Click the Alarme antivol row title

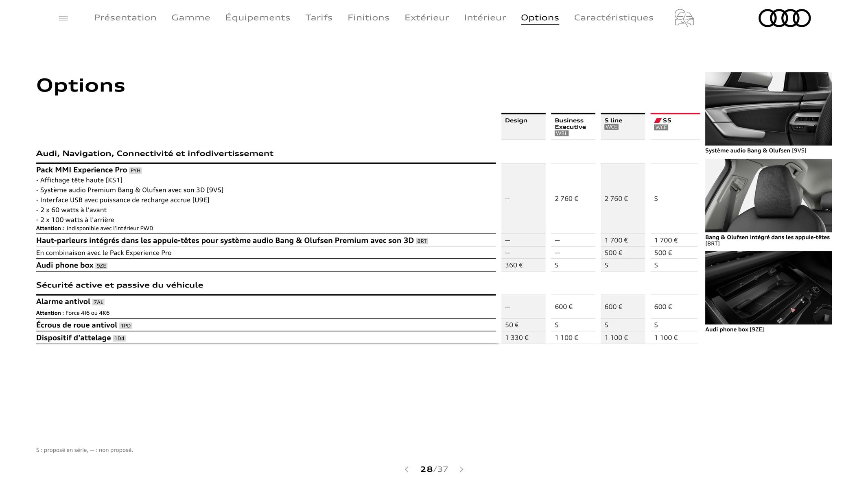coord(63,301)
